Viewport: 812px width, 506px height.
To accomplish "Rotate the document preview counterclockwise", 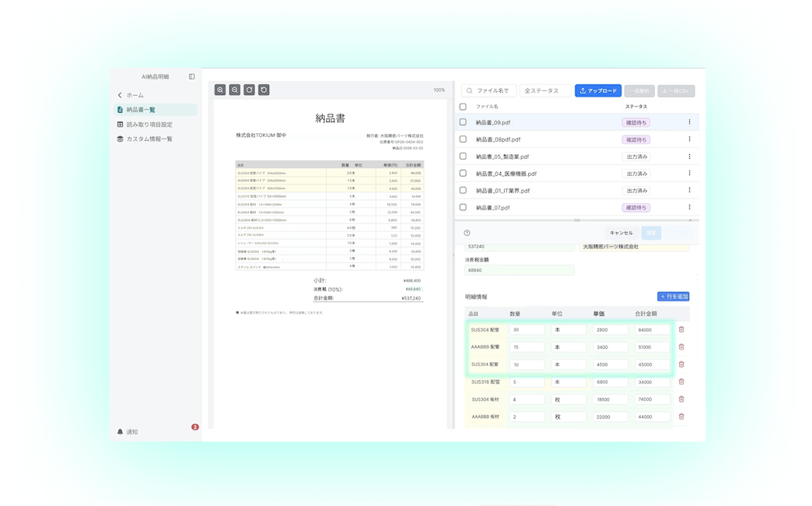I will [262, 90].
